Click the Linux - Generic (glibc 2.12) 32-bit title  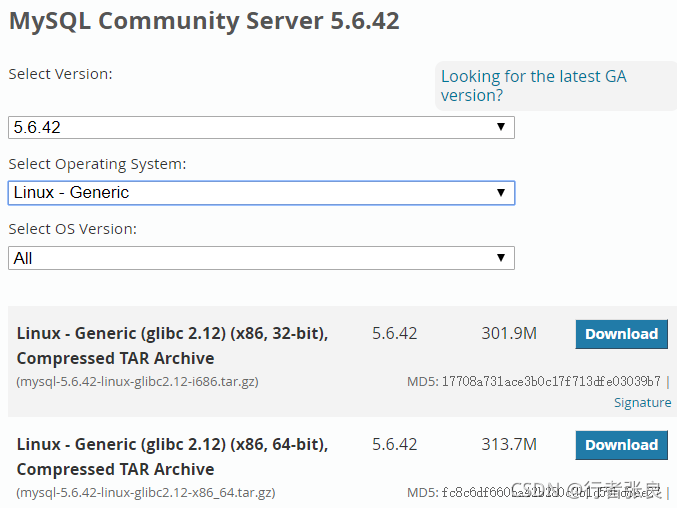point(172,346)
